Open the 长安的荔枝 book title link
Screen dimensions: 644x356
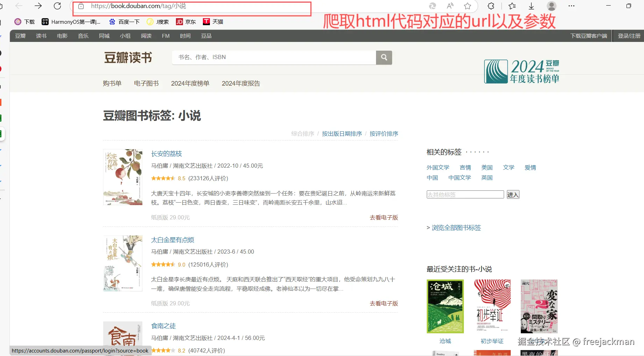click(167, 154)
